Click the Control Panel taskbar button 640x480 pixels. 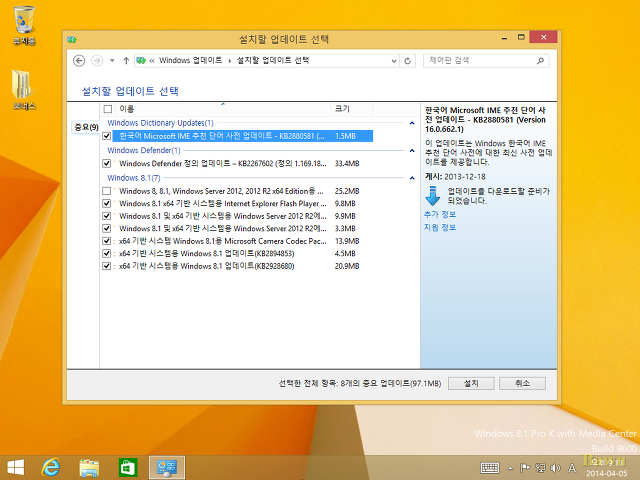(x=167, y=467)
